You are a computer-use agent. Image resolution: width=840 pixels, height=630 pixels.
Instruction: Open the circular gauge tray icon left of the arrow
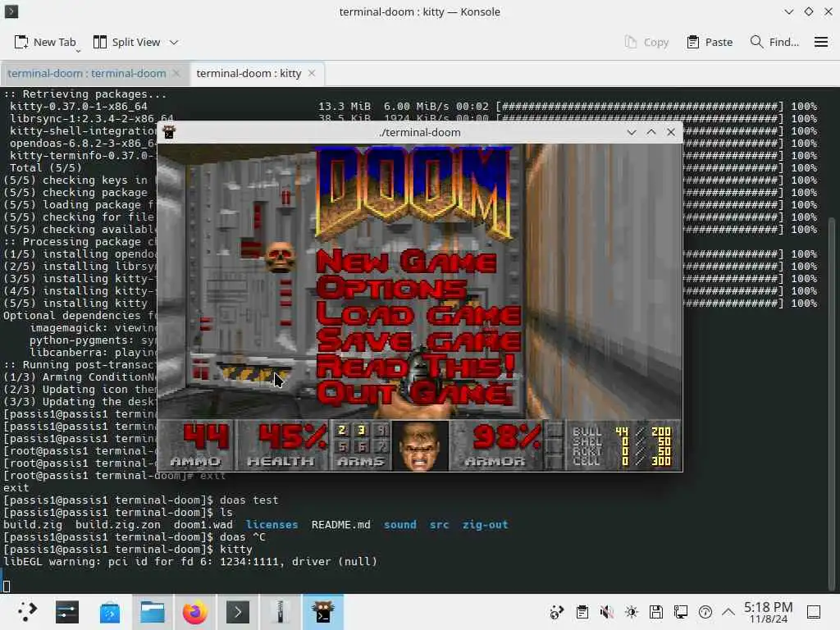[705, 612]
